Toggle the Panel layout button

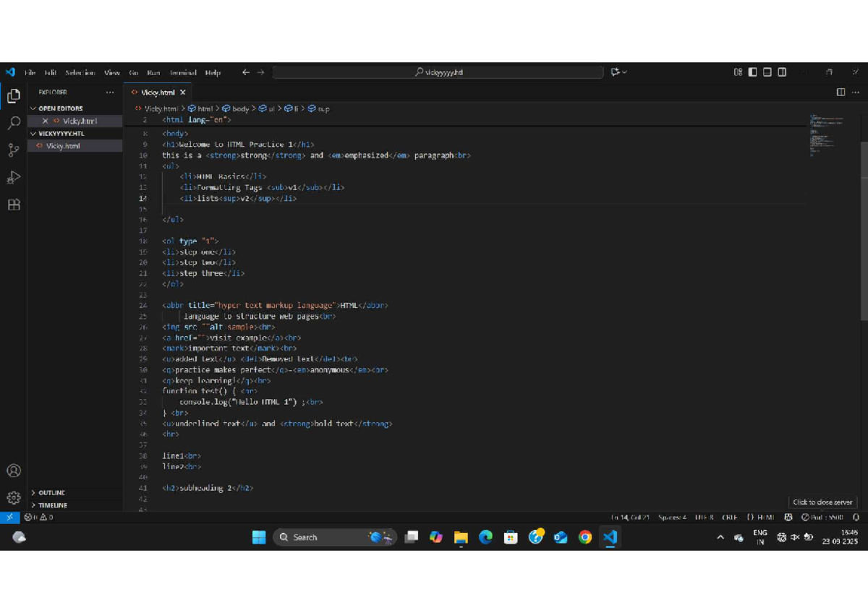pos(767,72)
